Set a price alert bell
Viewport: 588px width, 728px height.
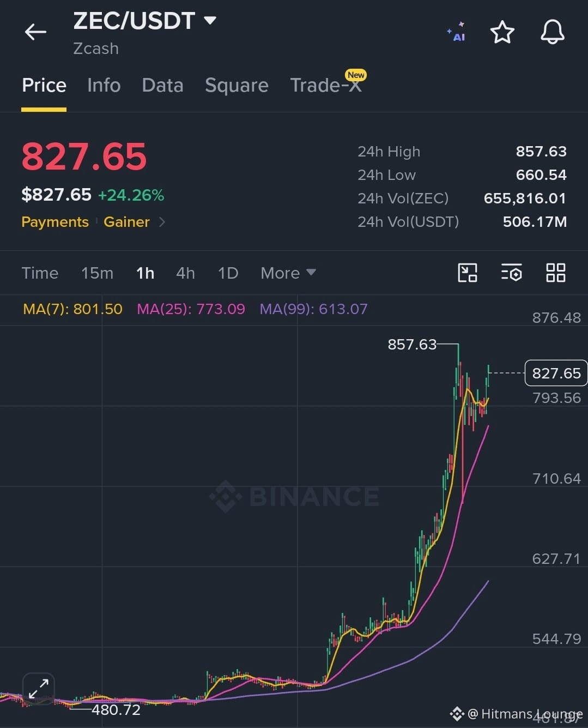[552, 32]
